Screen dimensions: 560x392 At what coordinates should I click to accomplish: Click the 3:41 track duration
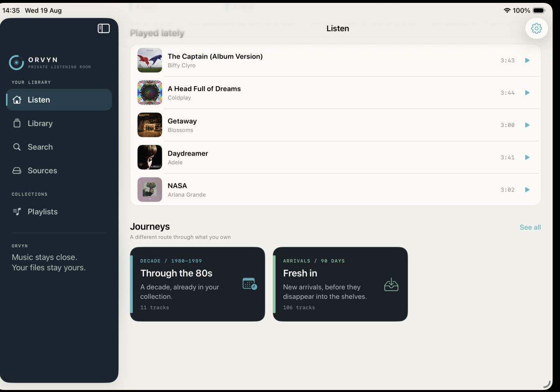coord(508,157)
